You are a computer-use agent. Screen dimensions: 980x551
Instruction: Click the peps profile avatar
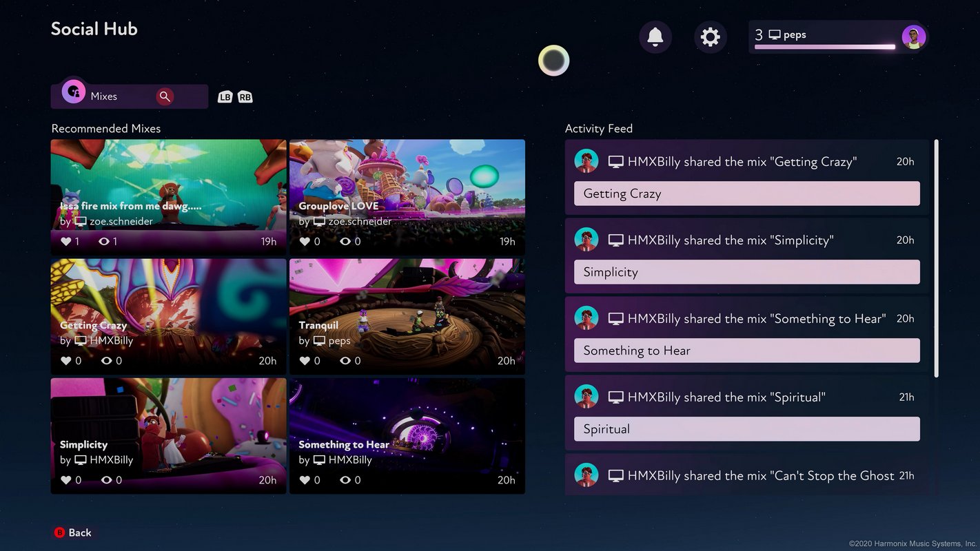(x=913, y=37)
